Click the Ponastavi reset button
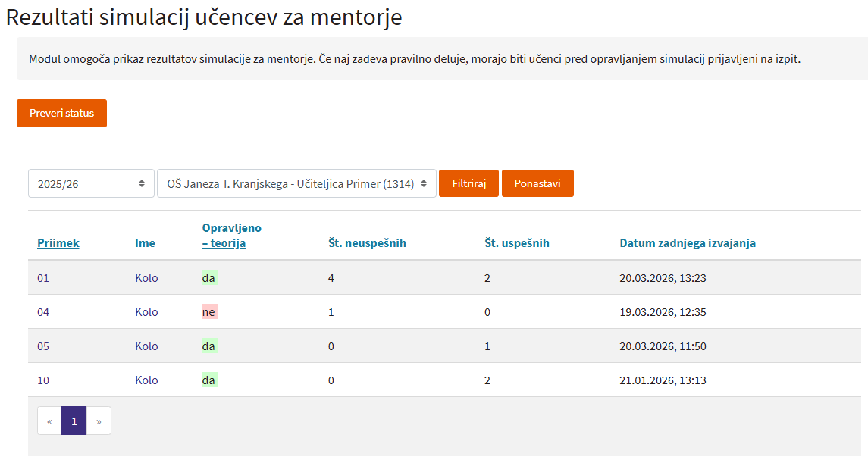868x466 pixels. pyautogui.click(x=537, y=183)
